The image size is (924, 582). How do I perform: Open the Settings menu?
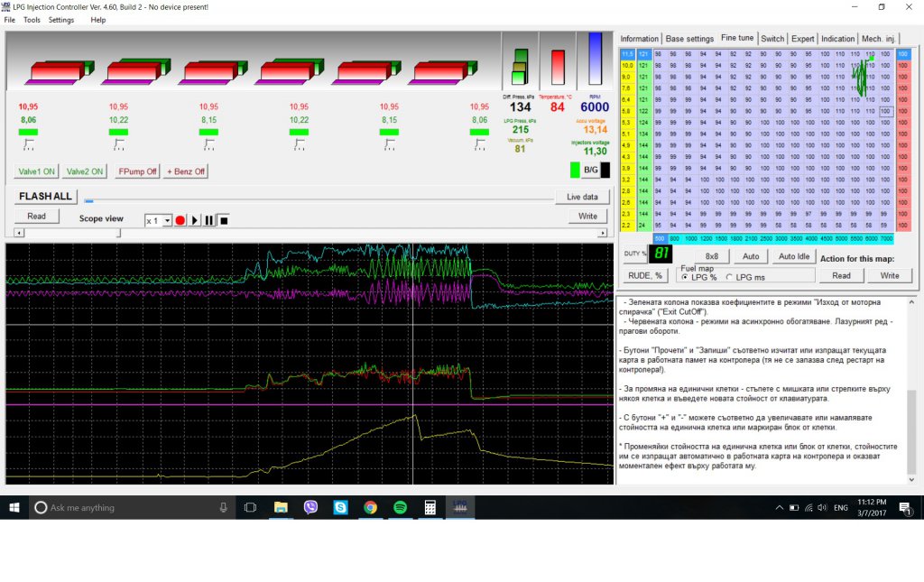click(x=61, y=20)
